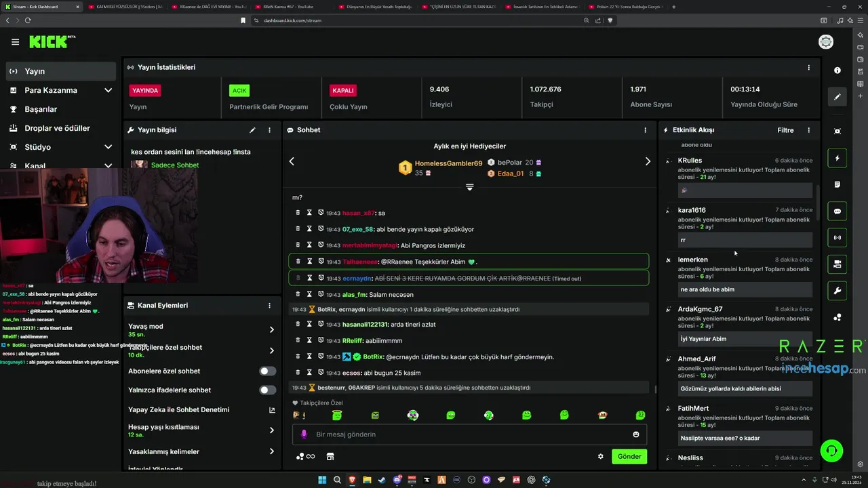The height and width of the screenshot is (488, 868).
Task: Open Takipçilere özel sohbet options chevron
Action: point(272,350)
